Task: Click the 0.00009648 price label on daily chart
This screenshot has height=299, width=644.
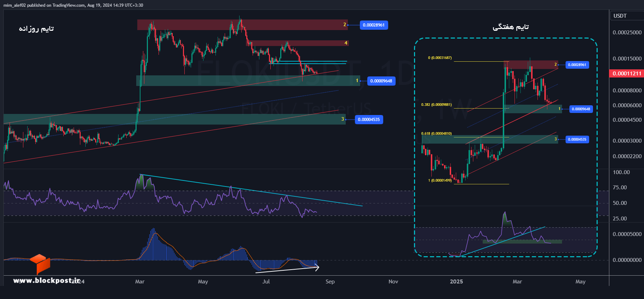Action: pos(381,81)
